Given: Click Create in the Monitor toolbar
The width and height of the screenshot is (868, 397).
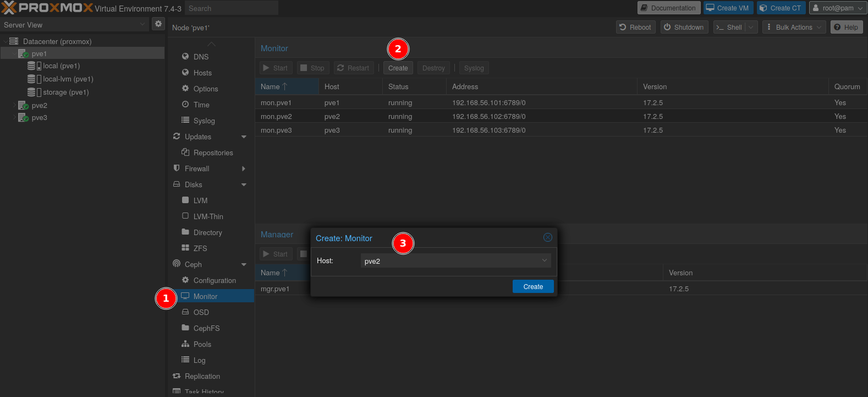Looking at the screenshot, I should point(398,68).
